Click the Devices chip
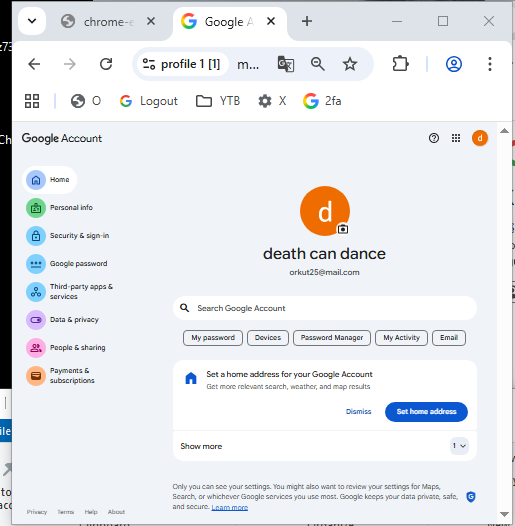The image size is (515, 526). pos(268,338)
